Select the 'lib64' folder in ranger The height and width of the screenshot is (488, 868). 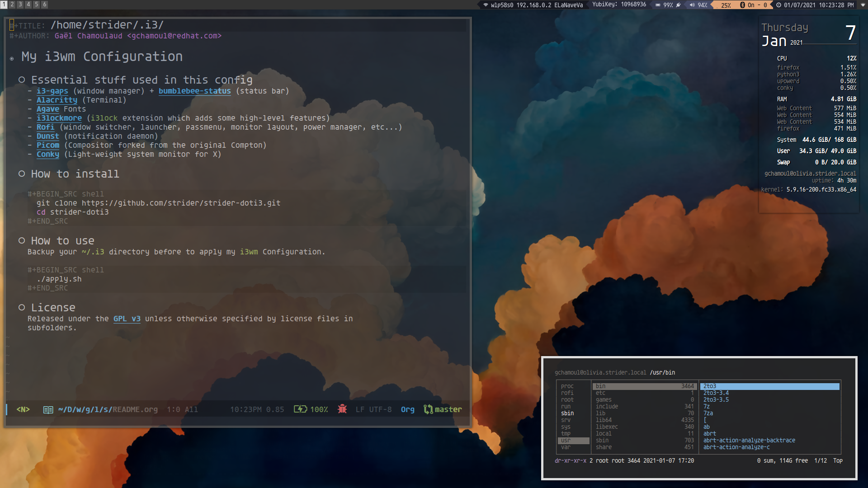[645, 420]
